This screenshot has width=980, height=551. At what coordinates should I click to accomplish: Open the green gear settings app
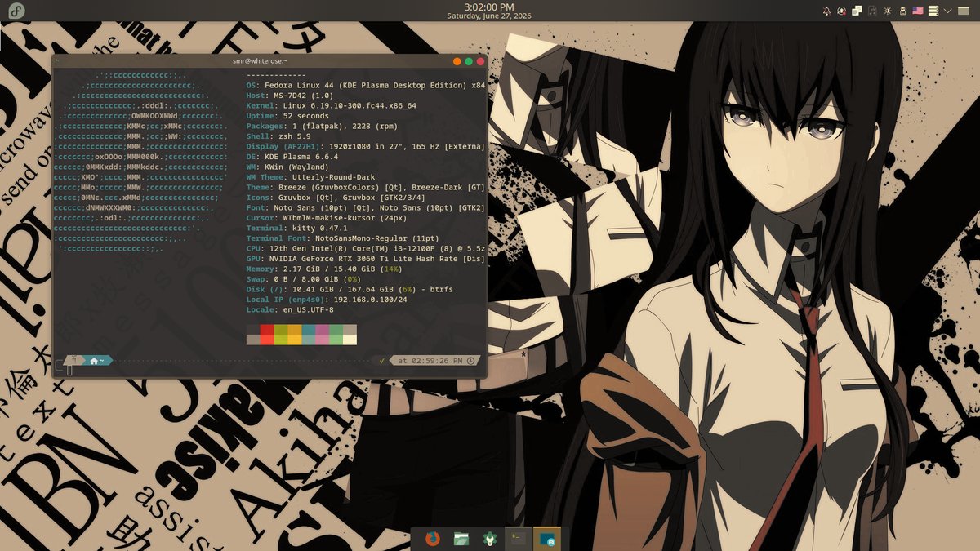coord(489,538)
